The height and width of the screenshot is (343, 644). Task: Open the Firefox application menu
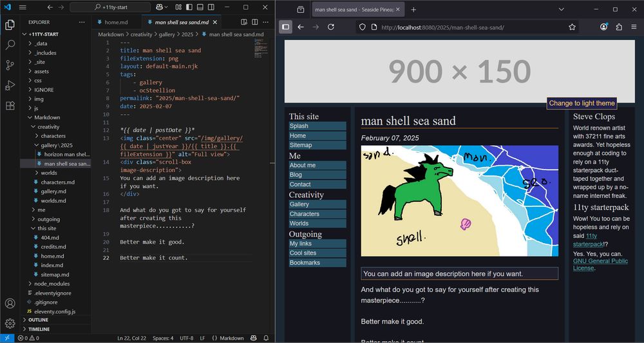pos(634,27)
